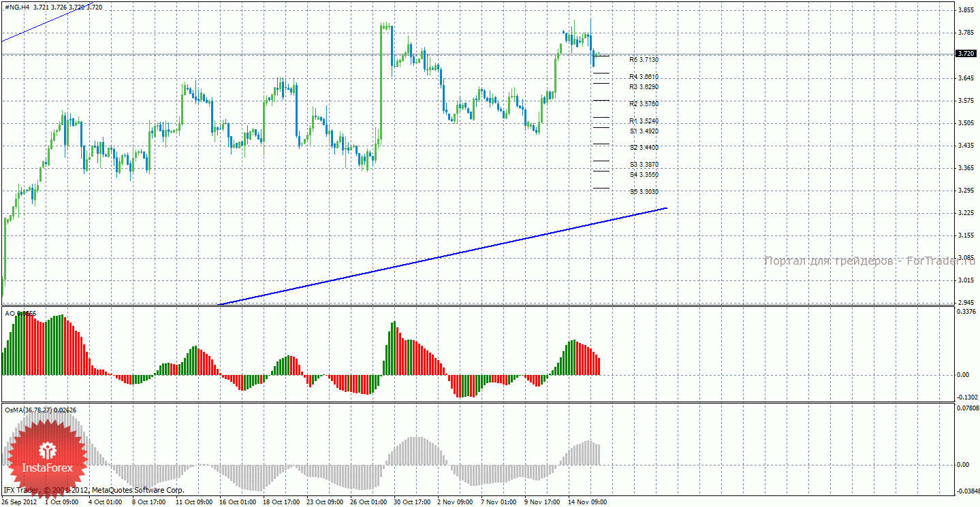980x507 pixels.
Task: Click the ForTrader.ru watermark text
Action: click(869, 261)
